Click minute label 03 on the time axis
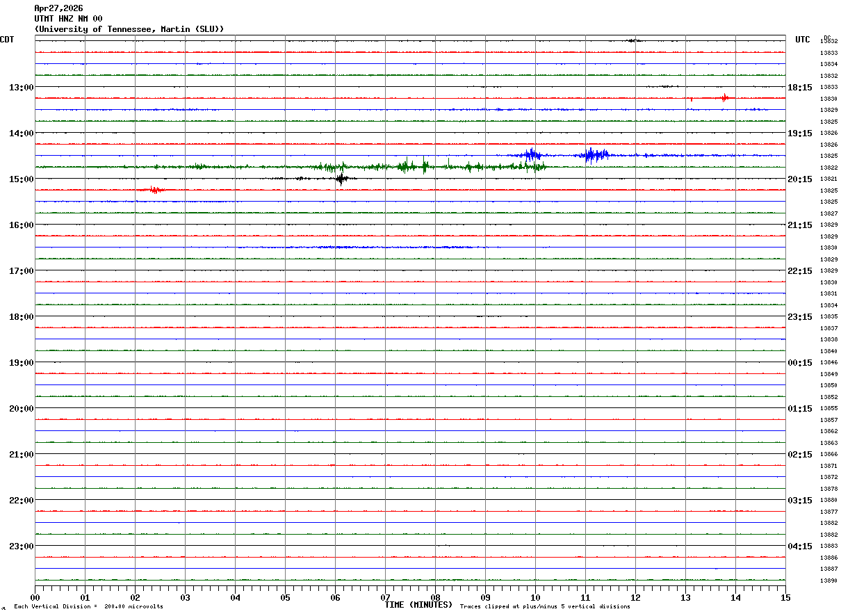 tap(185, 597)
